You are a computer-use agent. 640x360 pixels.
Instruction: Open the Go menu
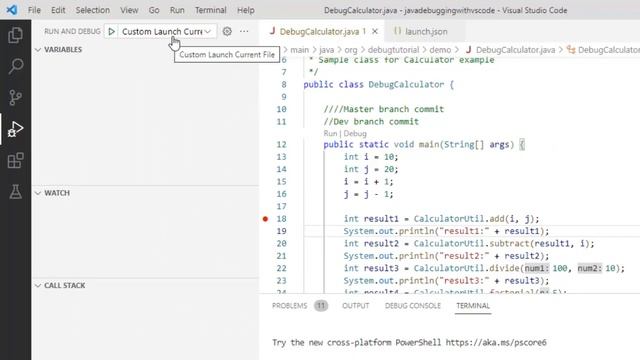pyautogui.click(x=154, y=10)
